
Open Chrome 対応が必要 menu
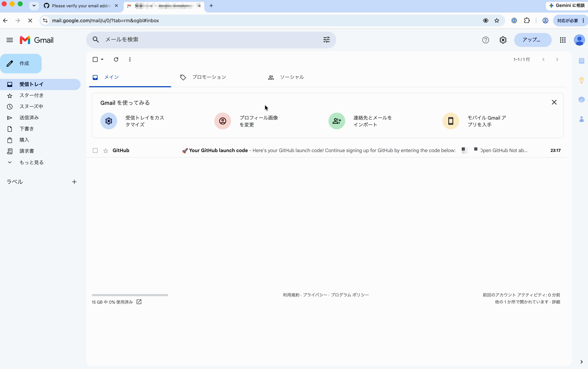click(x=570, y=21)
